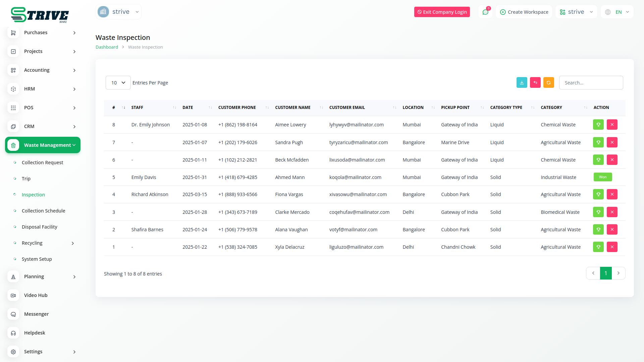The height and width of the screenshot is (362, 644).
Task: Sort by the Customer Name column header
Action: tap(292, 108)
